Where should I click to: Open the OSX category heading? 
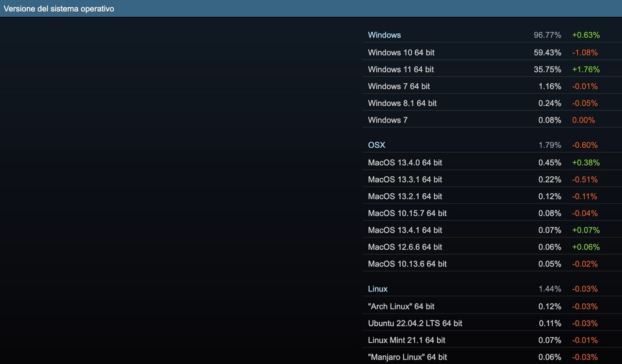[376, 145]
